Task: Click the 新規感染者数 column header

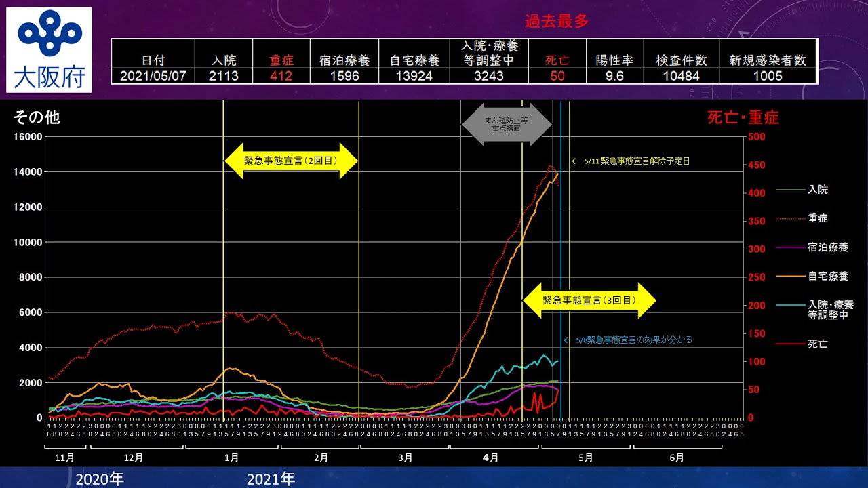Action: pyautogui.click(x=768, y=60)
